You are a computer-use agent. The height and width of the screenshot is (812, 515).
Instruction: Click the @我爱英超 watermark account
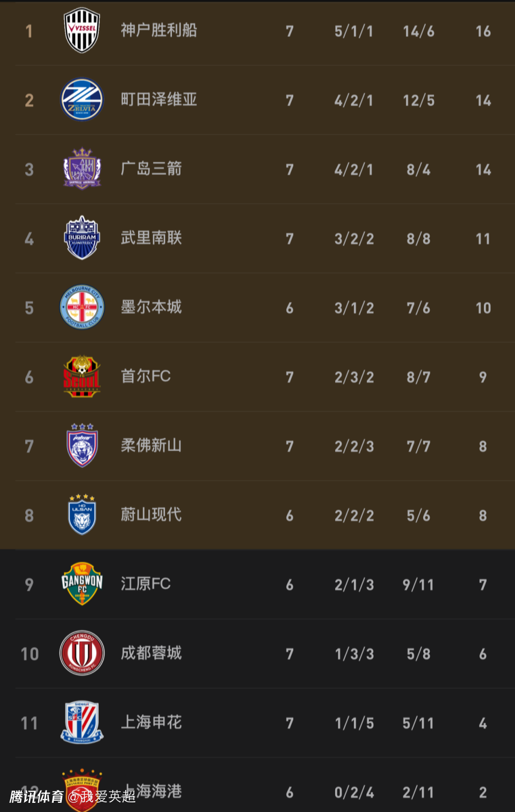(x=100, y=798)
